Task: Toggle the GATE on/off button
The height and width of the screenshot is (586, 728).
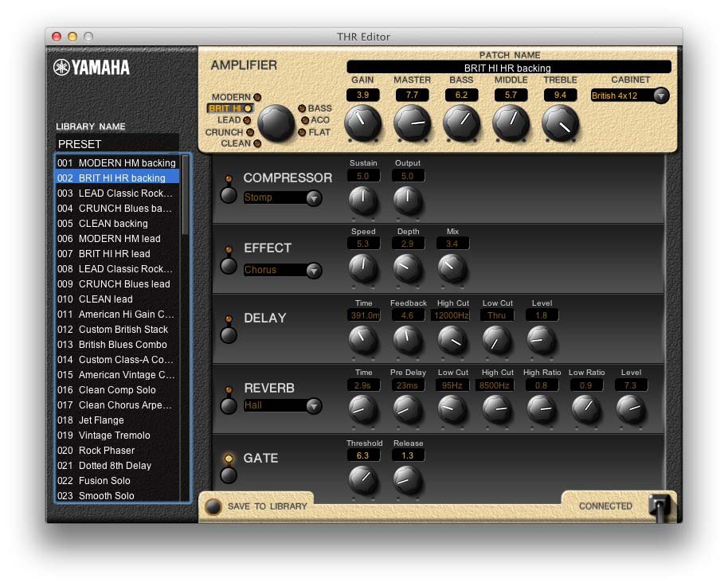Action: point(229,475)
